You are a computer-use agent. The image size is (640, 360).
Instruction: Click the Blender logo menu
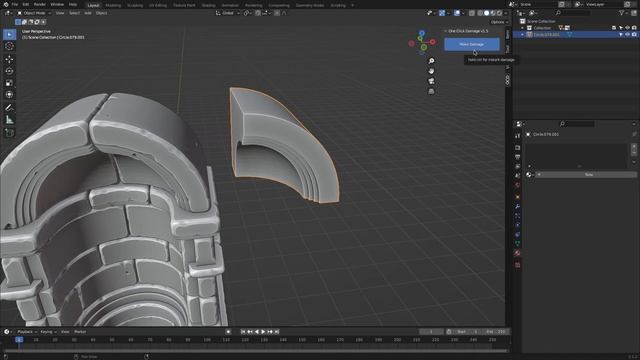6,4
